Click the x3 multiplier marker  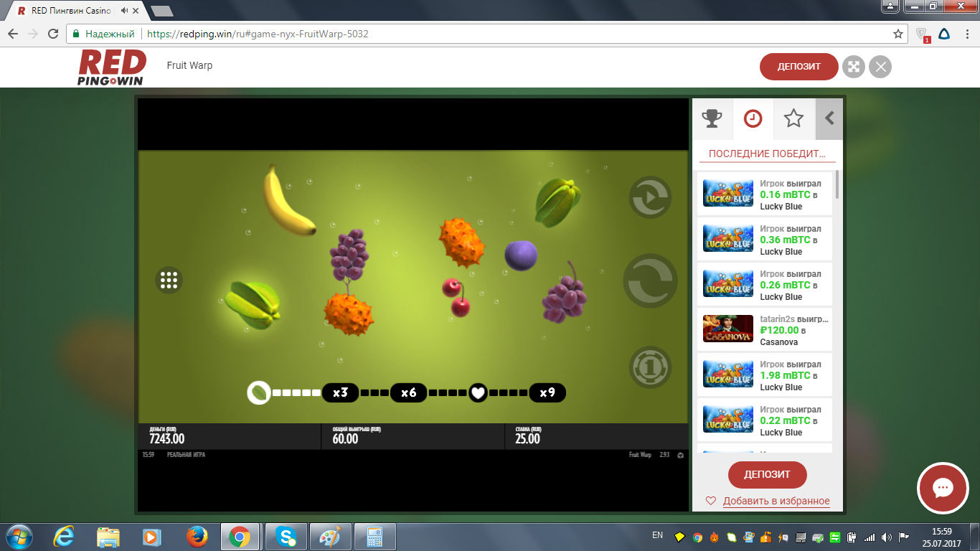[340, 392]
